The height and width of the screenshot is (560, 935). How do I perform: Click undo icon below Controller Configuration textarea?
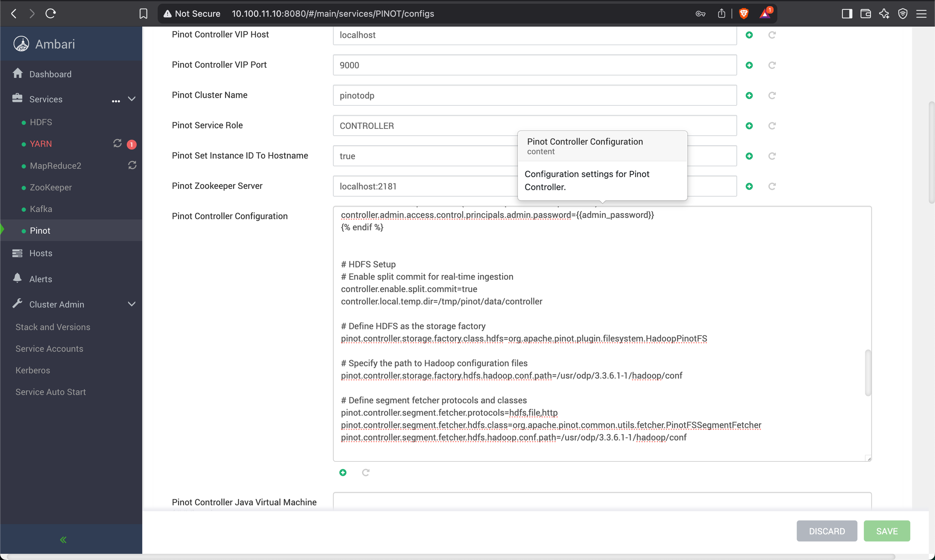pos(365,472)
